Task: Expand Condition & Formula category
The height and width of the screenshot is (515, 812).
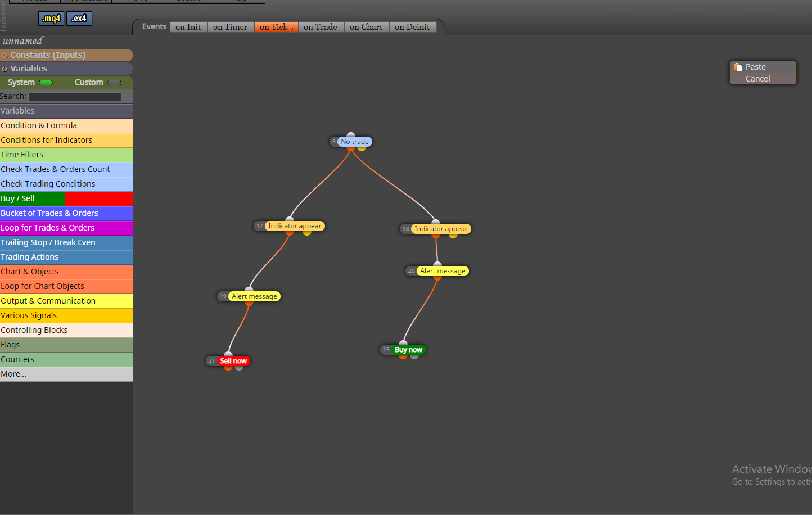Action: [66, 126]
